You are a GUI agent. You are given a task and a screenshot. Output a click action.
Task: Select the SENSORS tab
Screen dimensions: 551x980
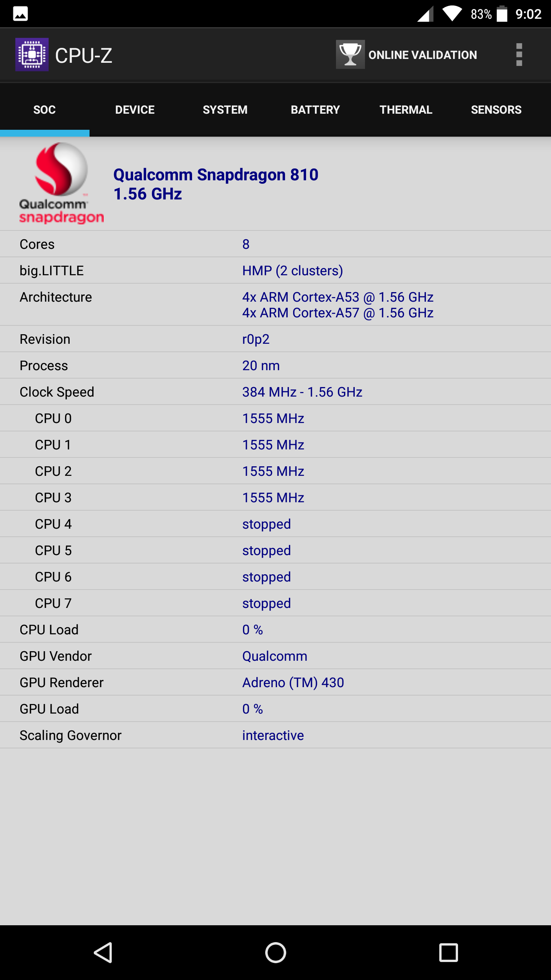tap(496, 110)
